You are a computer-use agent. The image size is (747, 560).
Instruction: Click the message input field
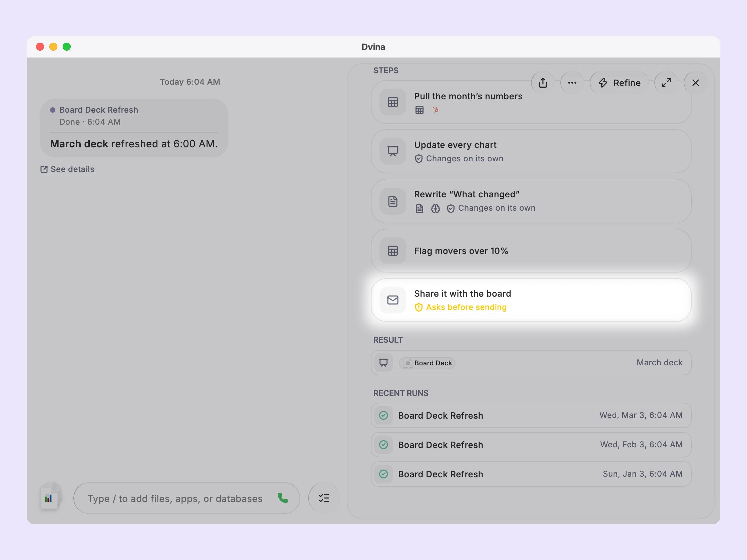[186, 498]
